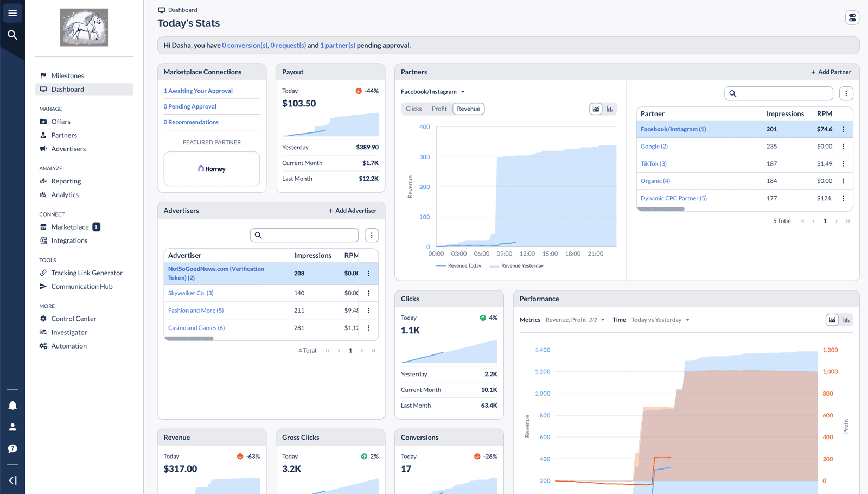Click the search magnifier in left rail
Viewport: 868px width, 494px height.
12,35
